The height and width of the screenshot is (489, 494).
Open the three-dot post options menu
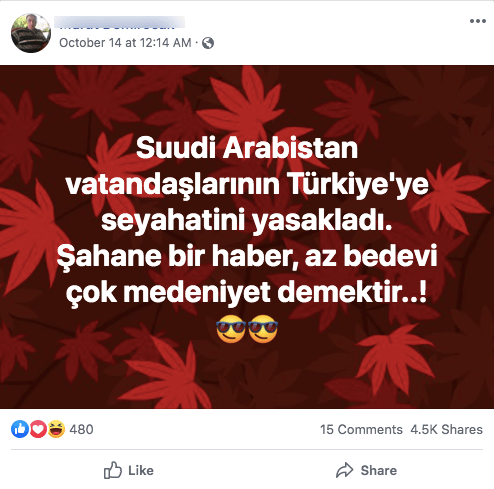tap(477, 21)
